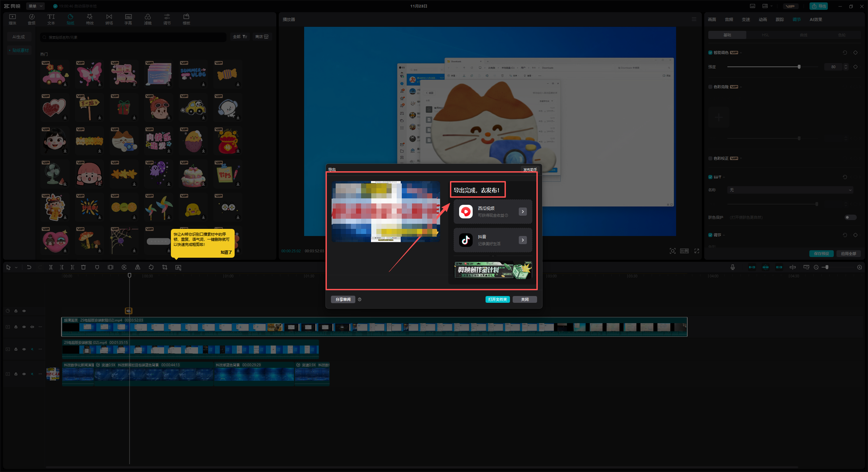Enable the 色彩克隆 checkbox
The height and width of the screenshot is (472, 868).
pyautogui.click(x=710, y=87)
